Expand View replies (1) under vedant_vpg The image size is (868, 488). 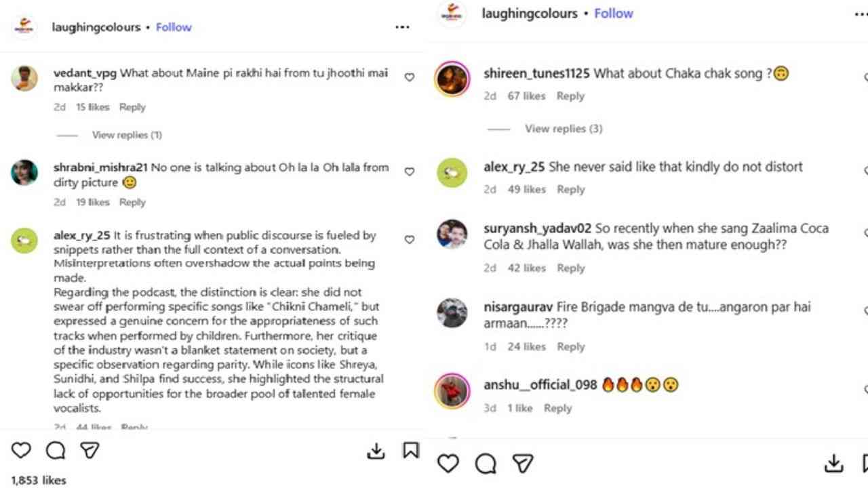pyautogui.click(x=127, y=135)
